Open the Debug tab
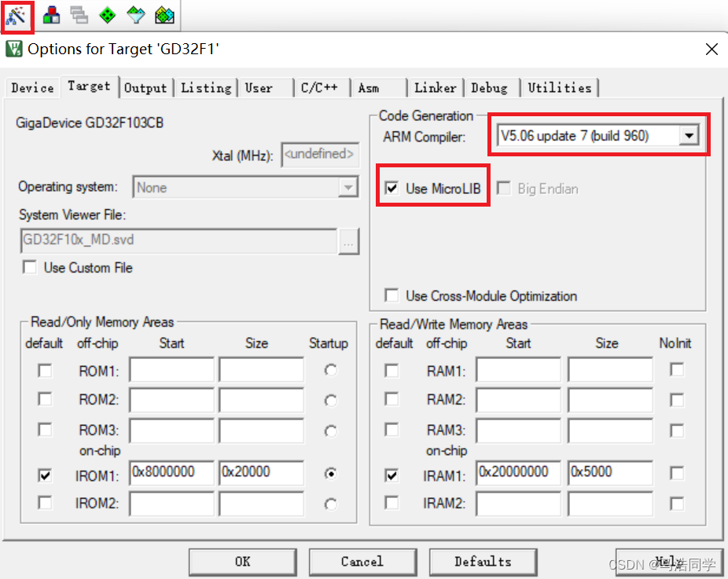This screenshot has height=579, width=728. tap(492, 88)
